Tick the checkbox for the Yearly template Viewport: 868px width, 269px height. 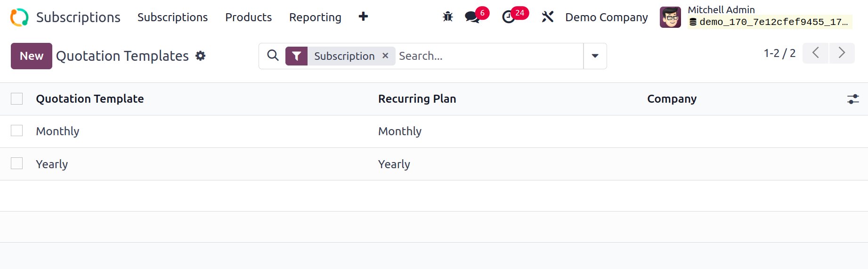tap(17, 163)
